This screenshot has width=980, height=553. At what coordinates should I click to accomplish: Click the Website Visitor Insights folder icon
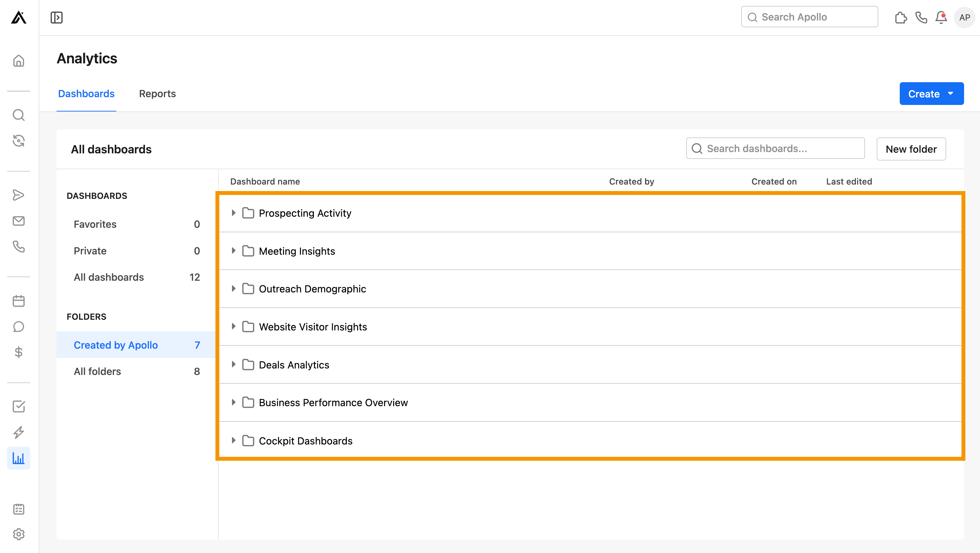tap(248, 327)
